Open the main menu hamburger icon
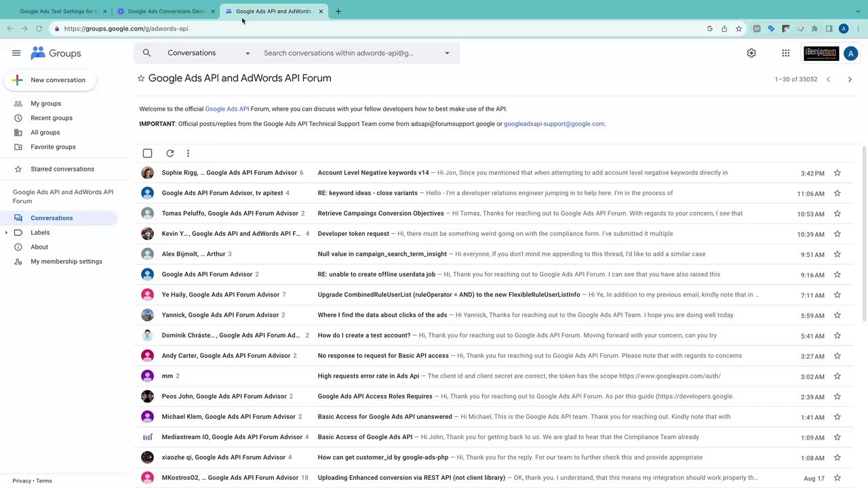The image size is (868, 488). (x=16, y=53)
